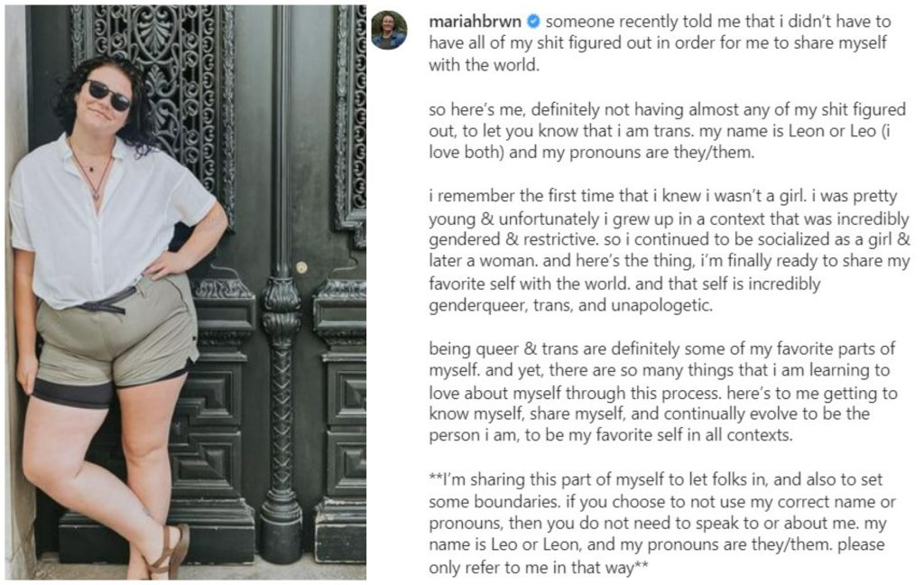Click the sunglasses in the photo
Viewport: 924px width, 585px height.
click(109, 95)
